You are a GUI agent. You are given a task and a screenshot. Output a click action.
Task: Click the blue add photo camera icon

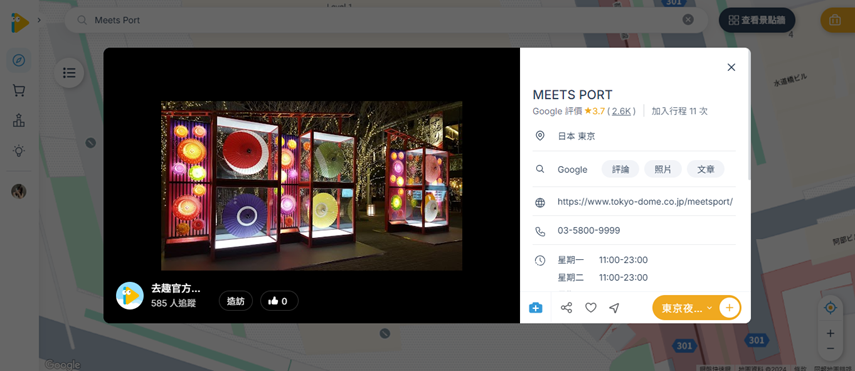tap(535, 308)
